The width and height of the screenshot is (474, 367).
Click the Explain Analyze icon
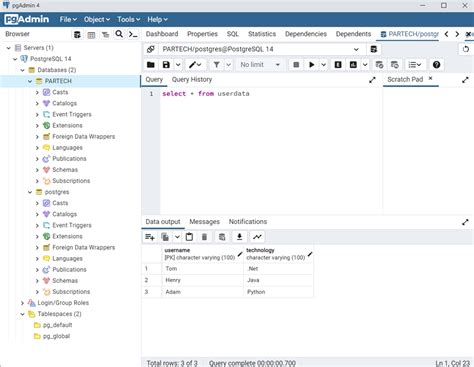point(353,65)
